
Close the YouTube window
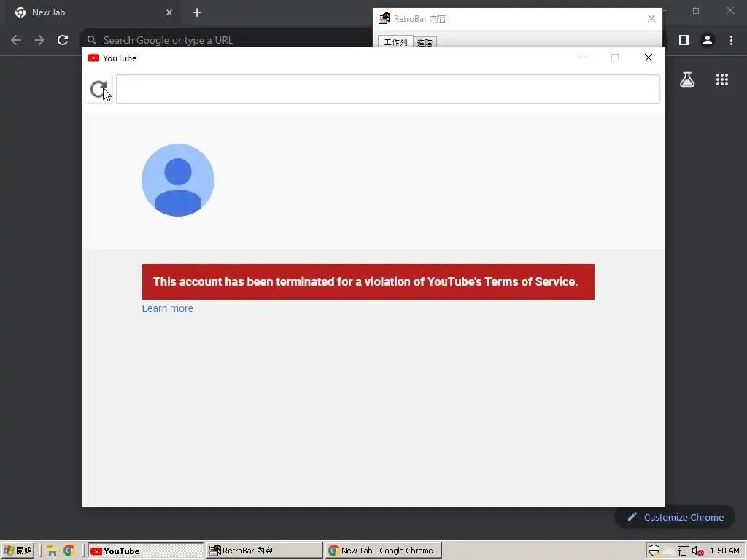(648, 58)
